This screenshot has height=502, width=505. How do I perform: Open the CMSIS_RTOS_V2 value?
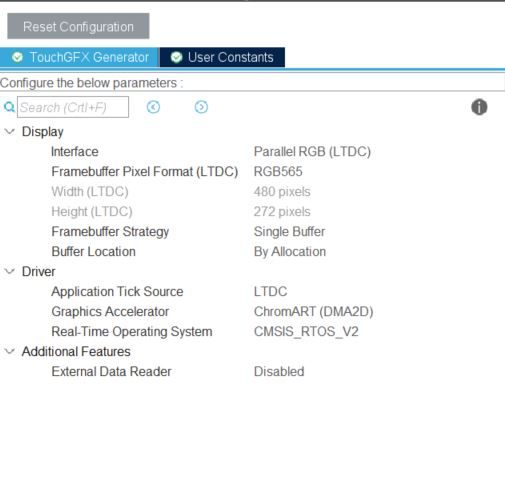(x=306, y=332)
